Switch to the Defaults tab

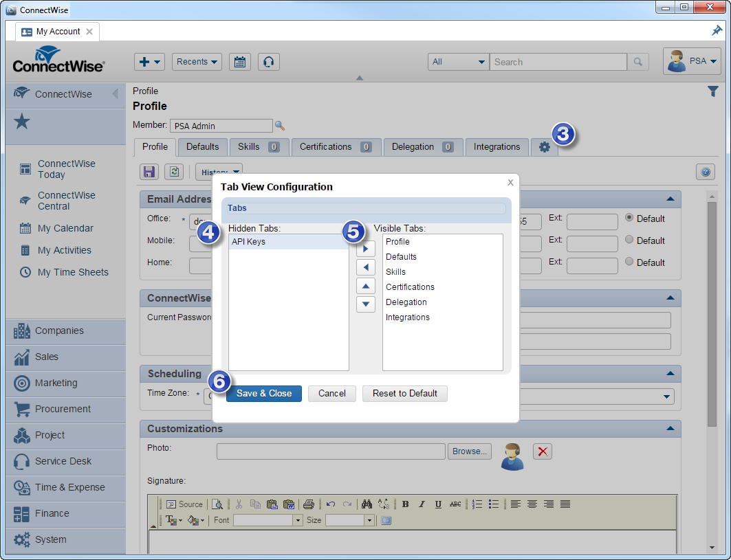tap(202, 147)
